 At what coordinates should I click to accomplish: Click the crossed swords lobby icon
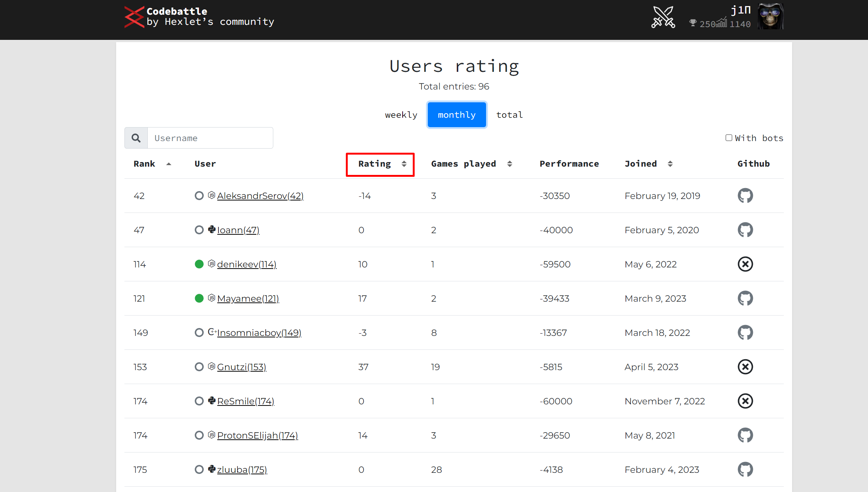point(663,17)
